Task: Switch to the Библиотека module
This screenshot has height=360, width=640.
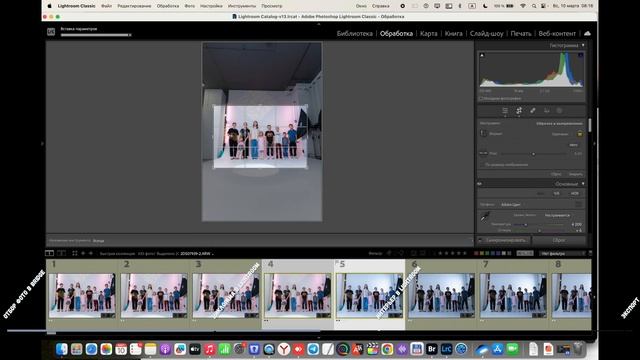Action: pos(355,33)
